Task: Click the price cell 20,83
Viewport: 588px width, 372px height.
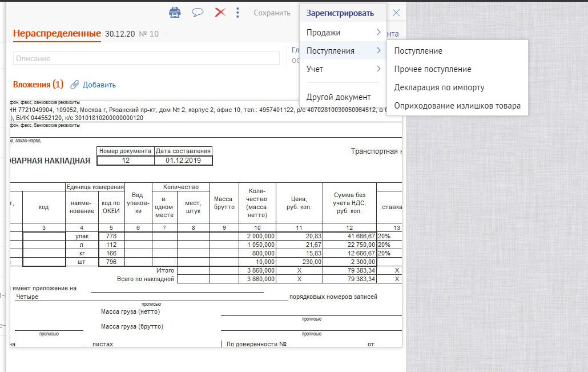Action: 299,236
